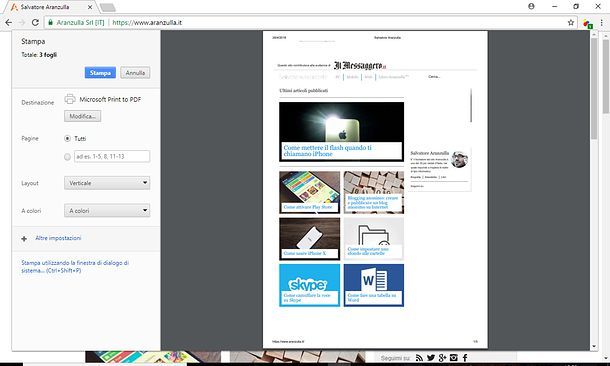
Task: Open a new tab with the new-tab button
Action: click(107, 7)
